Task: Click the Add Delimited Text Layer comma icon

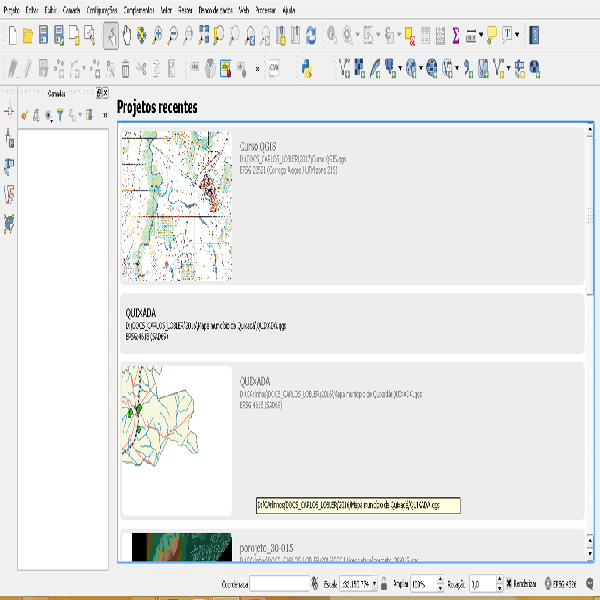Action: click(x=468, y=68)
